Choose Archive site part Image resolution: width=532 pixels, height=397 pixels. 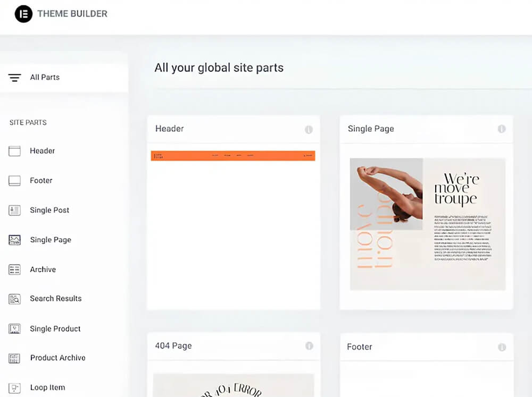(x=43, y=269)
